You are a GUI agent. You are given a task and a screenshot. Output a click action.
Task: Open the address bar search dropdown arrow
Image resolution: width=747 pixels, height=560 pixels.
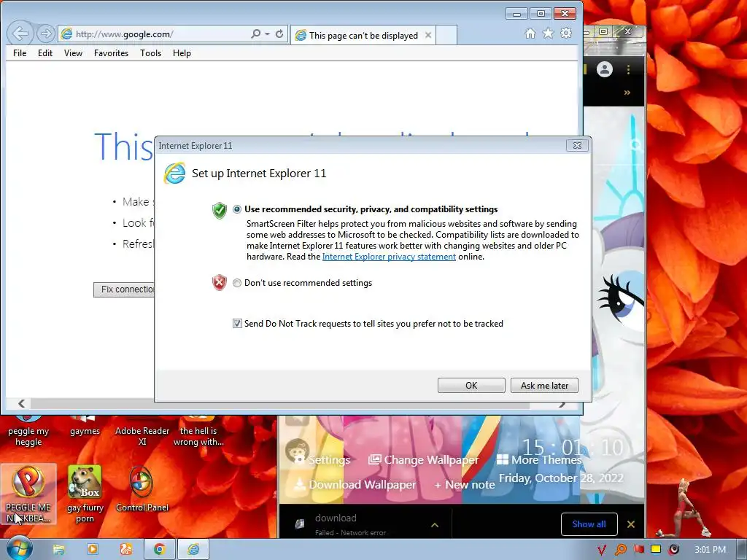coord(267,34)
